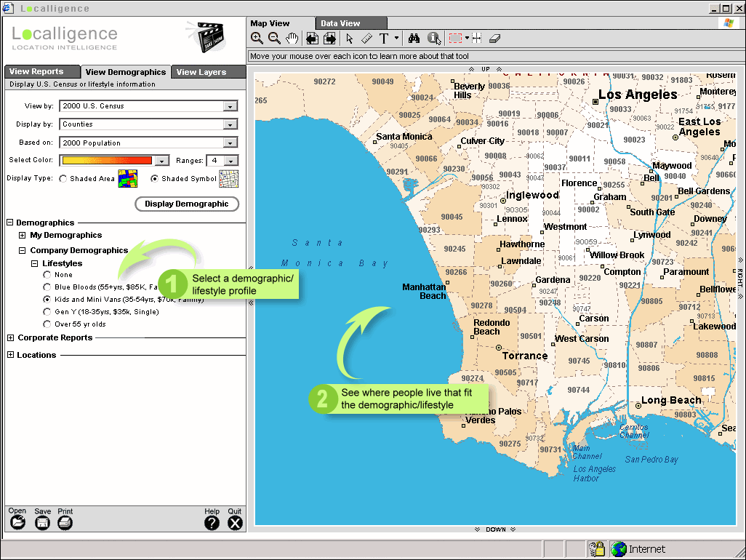Click the binoculars Find tool
The image size is (746, 560).
point(414,39)
